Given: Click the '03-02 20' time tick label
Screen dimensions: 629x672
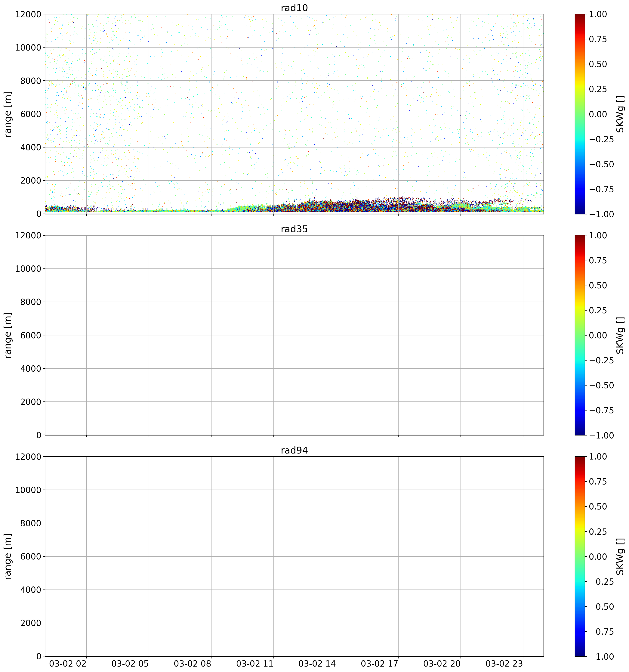Looking at the screenshot, I should (442, 664).
